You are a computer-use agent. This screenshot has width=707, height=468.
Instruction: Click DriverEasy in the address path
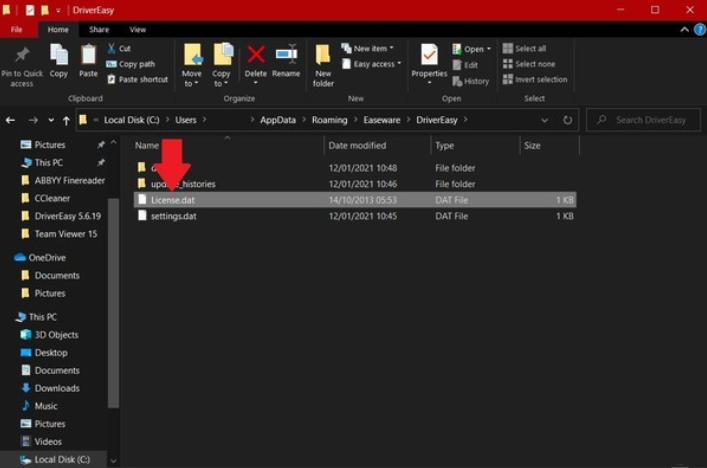pyautogui.click(x=437, y=120)
